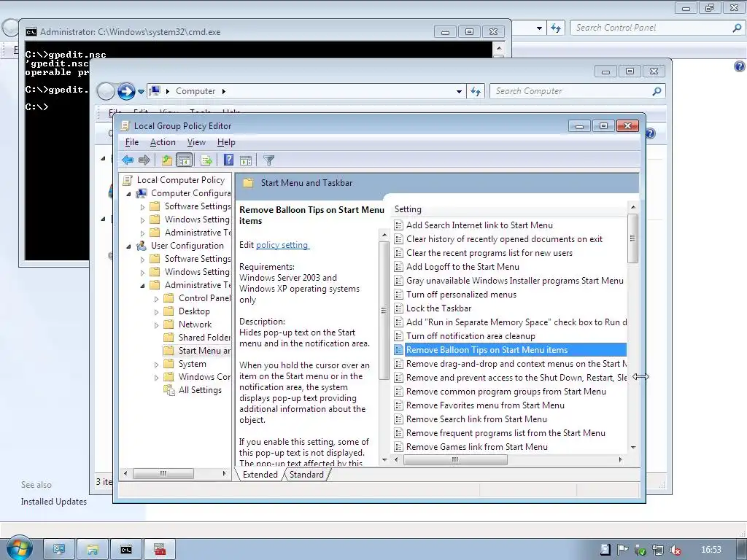Open the Computer address bar history dropdown
This screenshot has height=560, width=747.
point(459,91)
